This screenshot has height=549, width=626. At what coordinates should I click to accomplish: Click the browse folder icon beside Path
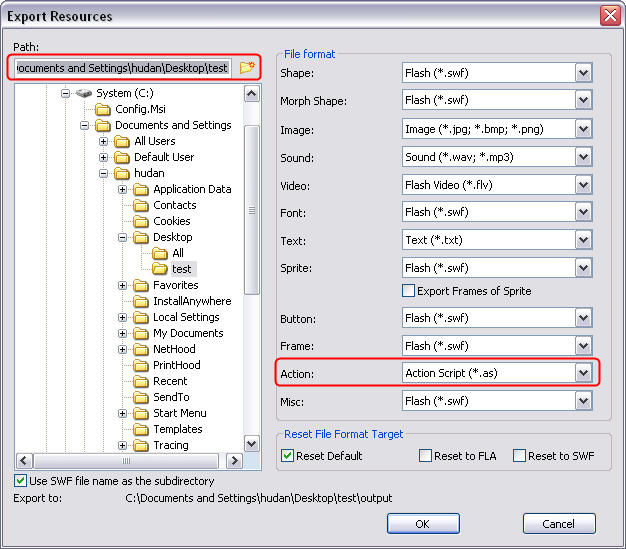pyautogui.click(x=247, y=67)
